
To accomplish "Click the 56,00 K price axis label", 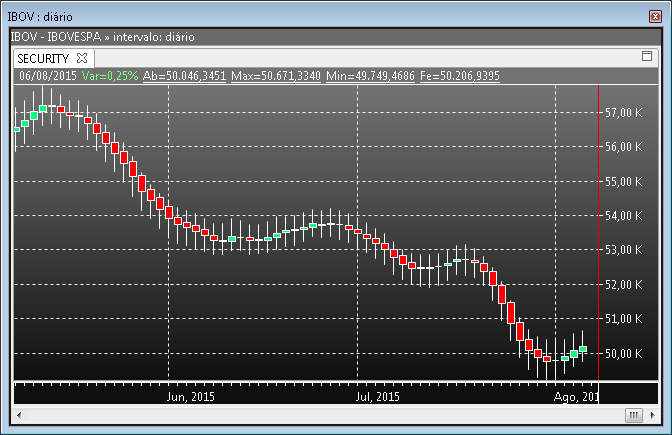I will (x=624, y=147).
